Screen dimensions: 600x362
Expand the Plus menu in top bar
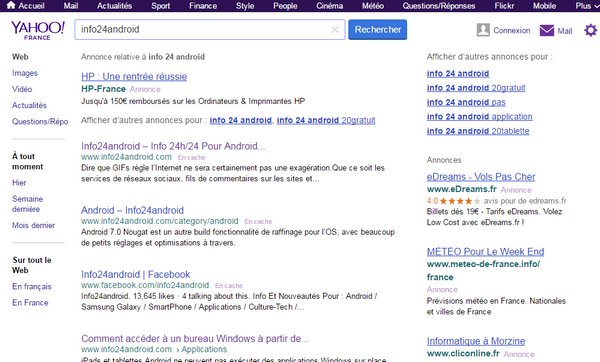586,6
